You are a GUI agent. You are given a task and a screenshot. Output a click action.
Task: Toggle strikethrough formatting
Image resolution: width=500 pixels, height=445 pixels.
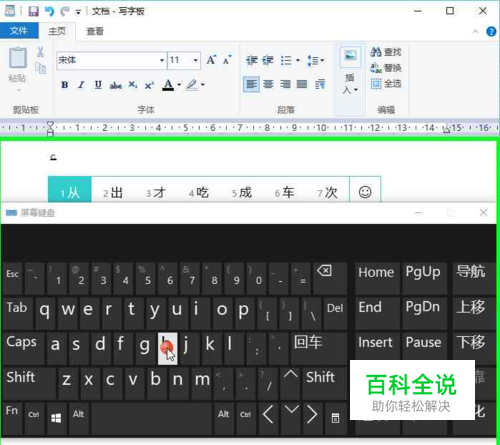tap(115, 85)
